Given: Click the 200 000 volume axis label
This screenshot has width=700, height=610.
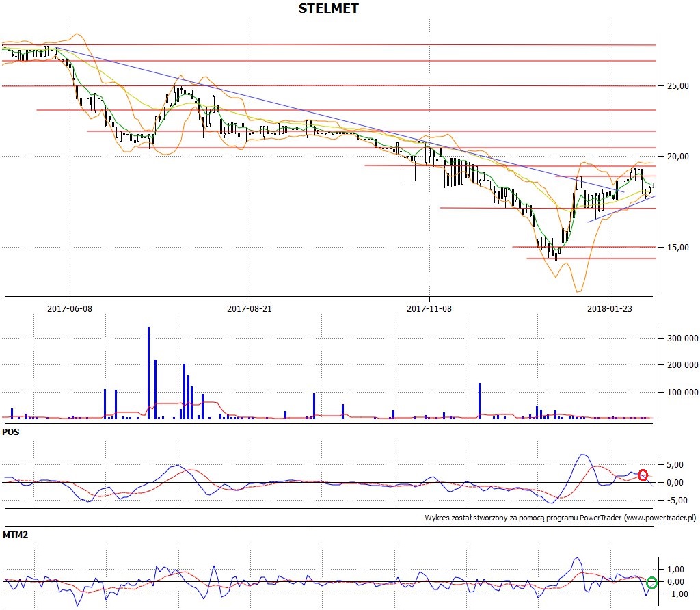Looking at the screenshot, I should click(x=682, y=365).
